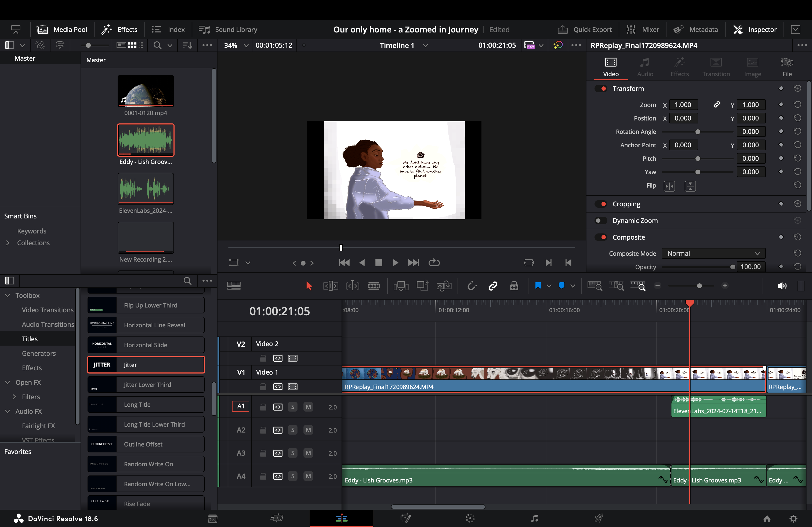
Task: Select Video Transitions in Toolbox
Action: point(48,310)
